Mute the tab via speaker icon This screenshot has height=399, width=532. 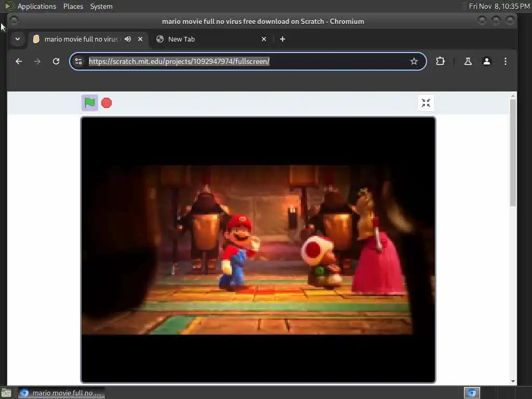tap(128, 39)
